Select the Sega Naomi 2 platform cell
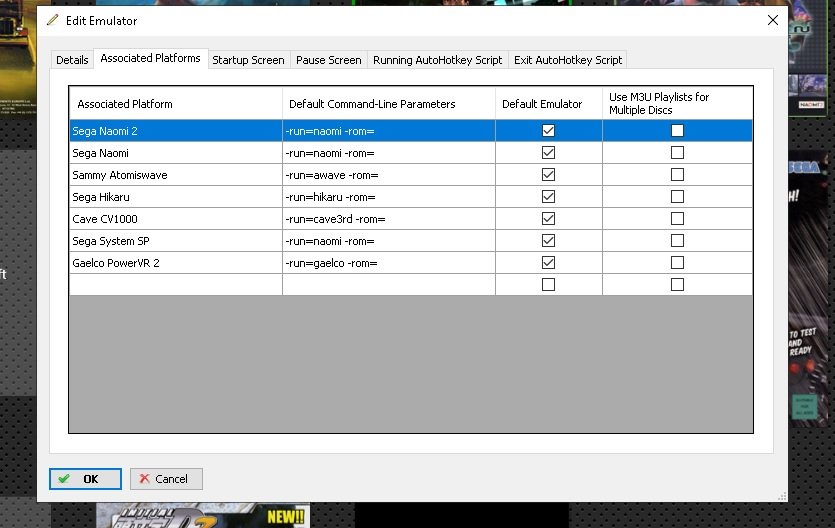Image resolution: width=835 pixels, height=528 pixels. click(x=176, y=131)
